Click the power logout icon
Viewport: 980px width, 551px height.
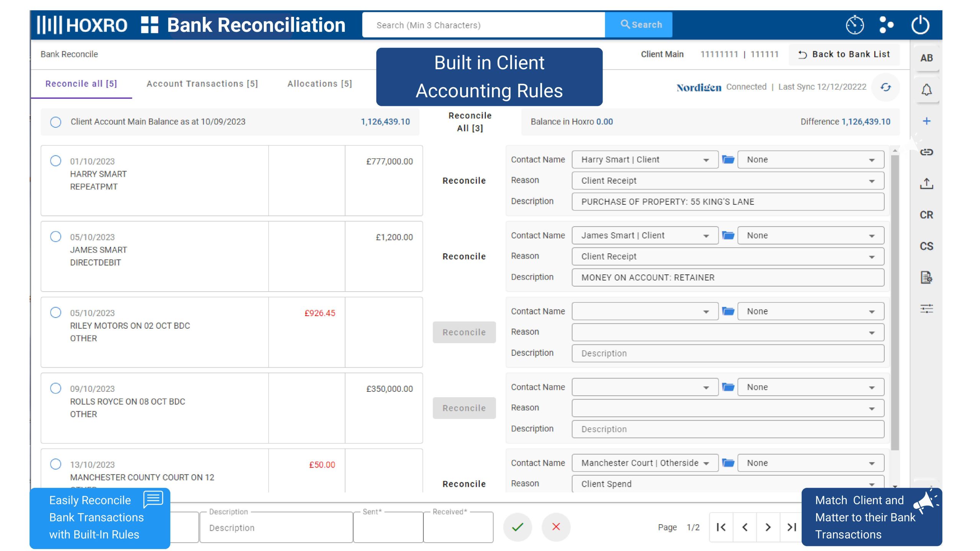pos(920,25)
